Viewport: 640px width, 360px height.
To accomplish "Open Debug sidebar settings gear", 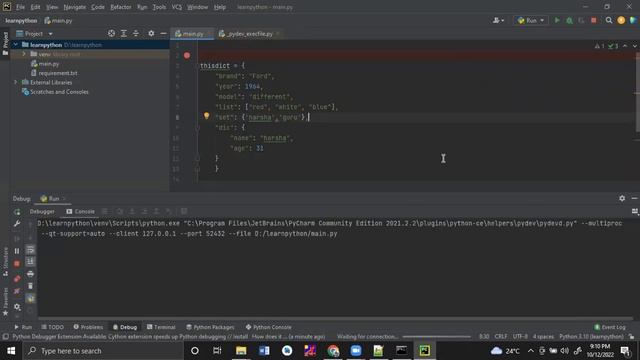I will point(17,307).
